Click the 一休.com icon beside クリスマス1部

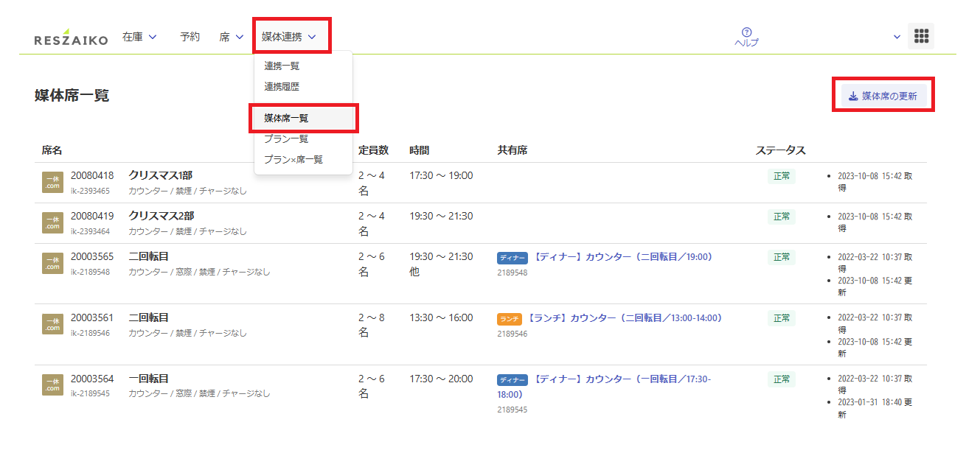coord(52,182)
